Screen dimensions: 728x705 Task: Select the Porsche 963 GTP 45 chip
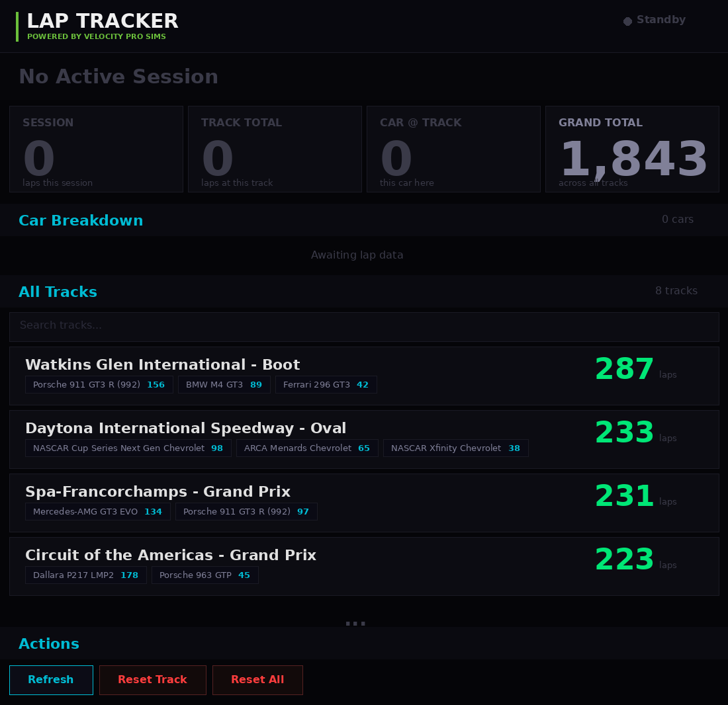pyautogui.click(x=205, y=575)
